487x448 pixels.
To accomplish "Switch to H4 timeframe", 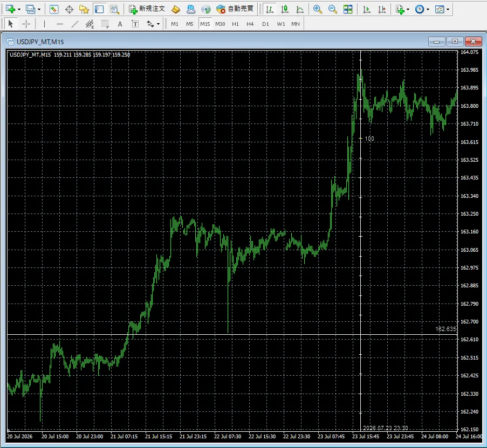I will click(250, 24).
